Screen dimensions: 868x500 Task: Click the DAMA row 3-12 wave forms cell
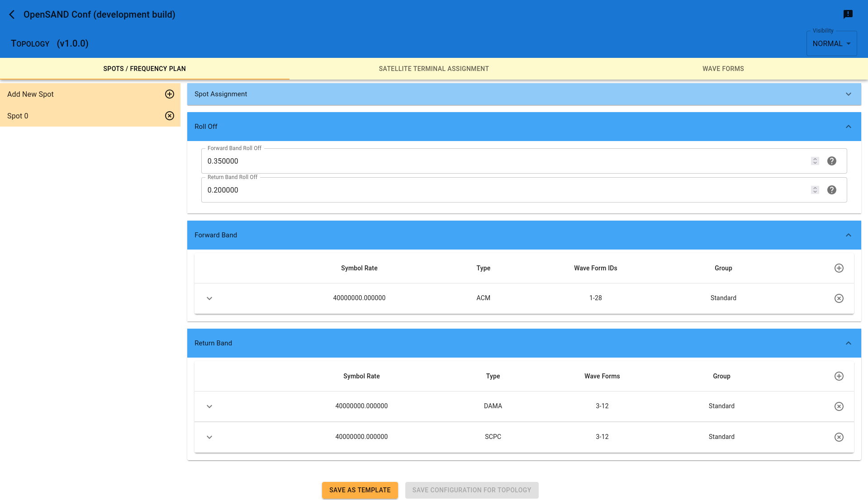tap(602, 406)
